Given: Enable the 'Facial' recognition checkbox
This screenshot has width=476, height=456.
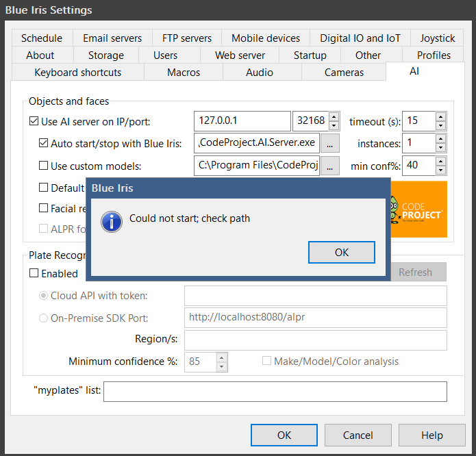Looking at the screenshot, I should point(43,208).
